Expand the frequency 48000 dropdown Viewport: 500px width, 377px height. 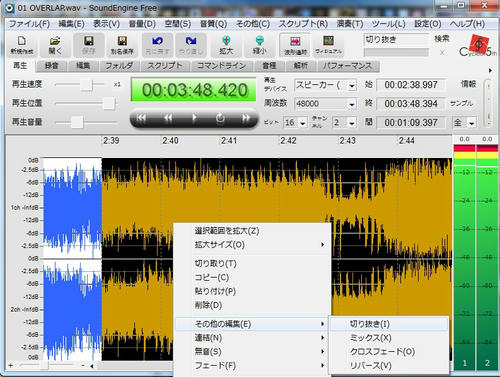[x=352, y=104]
